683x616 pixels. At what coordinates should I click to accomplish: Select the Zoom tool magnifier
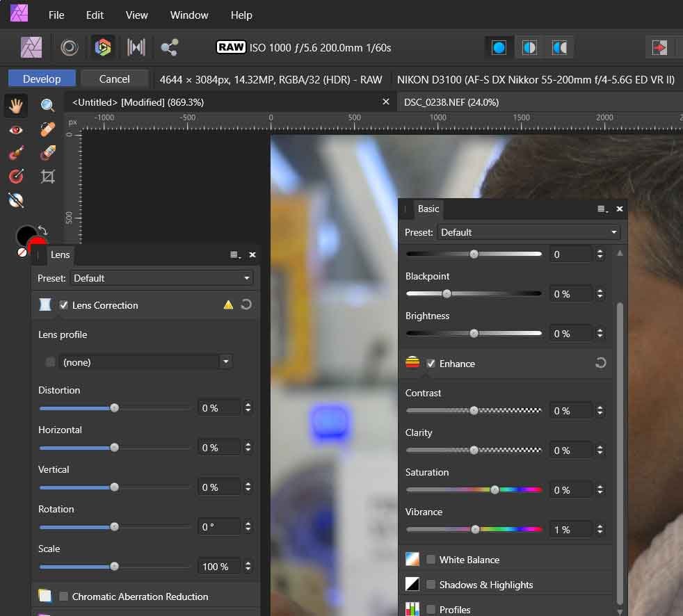47,105
